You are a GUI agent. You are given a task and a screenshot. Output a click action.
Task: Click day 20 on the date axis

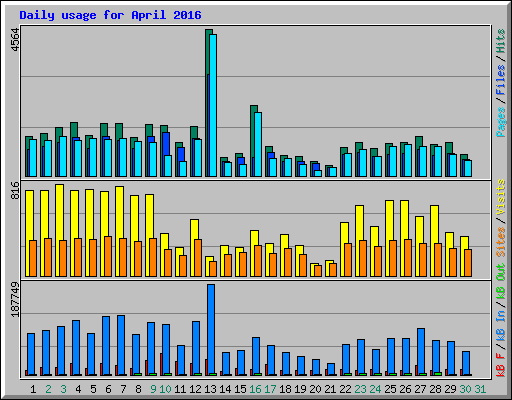(315, 389)
